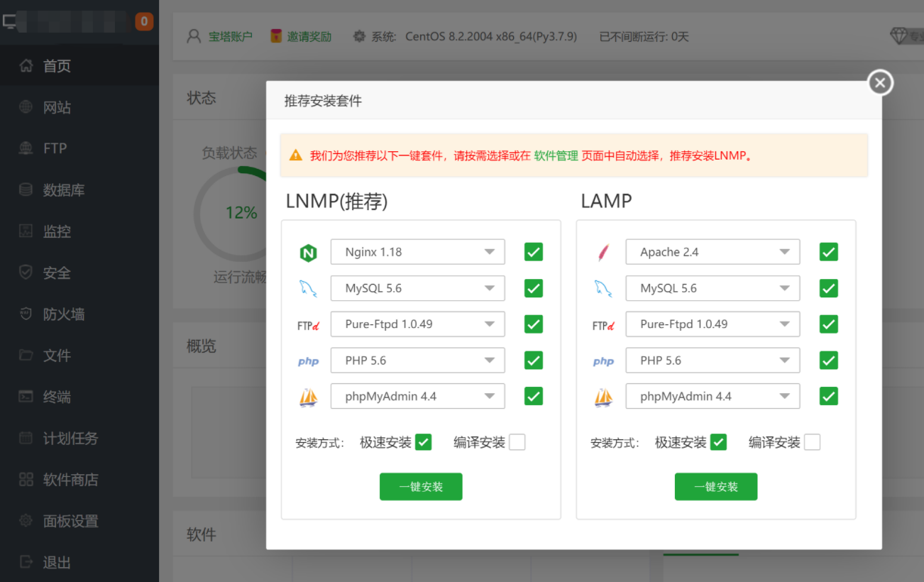The image size is (924, 582).
Task: Click the Nginx logo in the LNMP list
Action: click(308, 253)
